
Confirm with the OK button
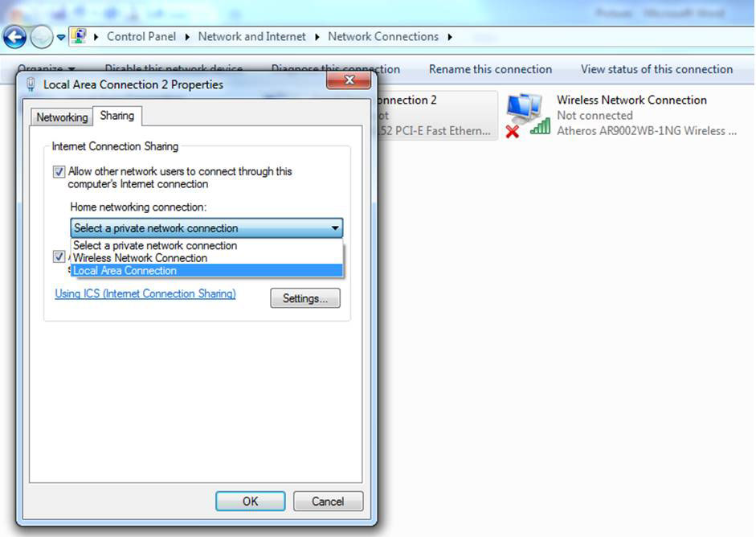point(250,502)
